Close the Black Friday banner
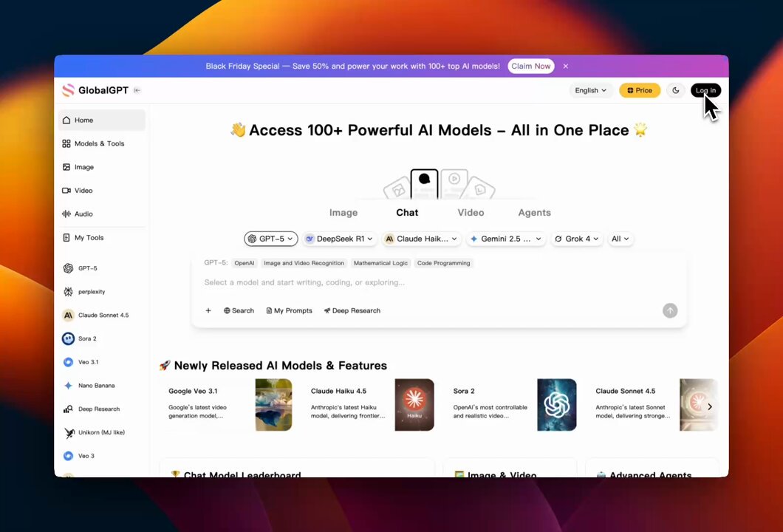 (x=565, y=66)
